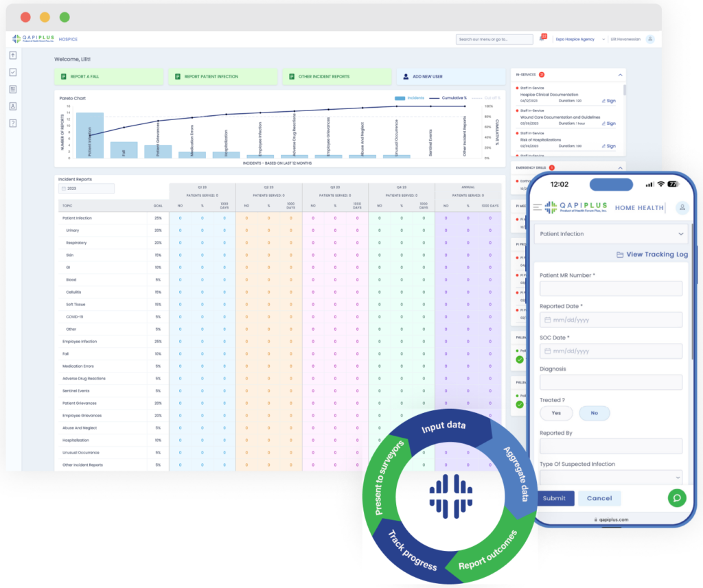Click the In-Services panel scrollbar
This screenshot has width=703, height=588.
(x=625, y=90)
